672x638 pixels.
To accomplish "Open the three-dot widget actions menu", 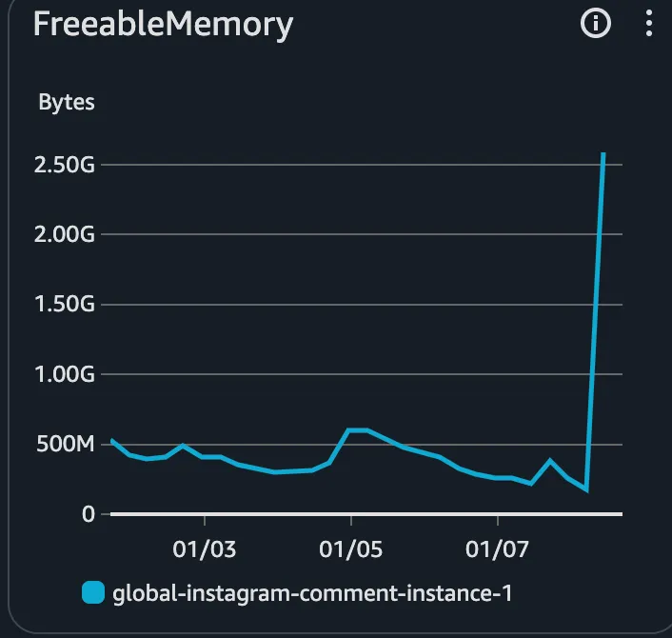I will point(649,23).
